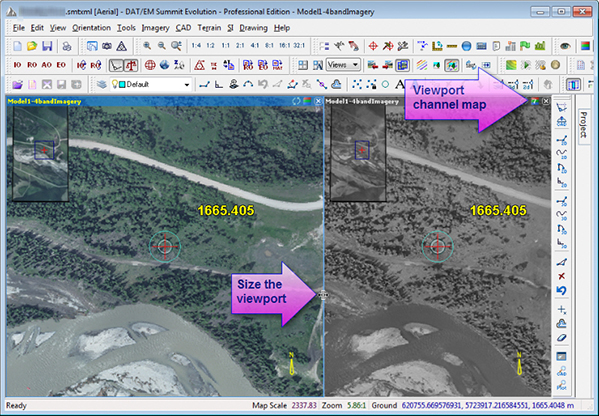The image size is (599, 416).
Task: Click the green flag icon
Action: (x=525, y=46)
